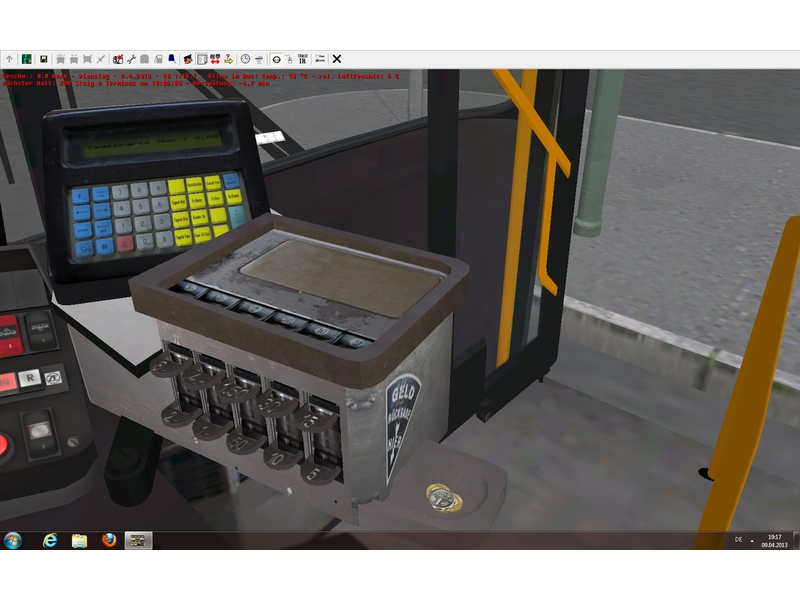Screen dimensions: 800x600
Task: Open the clock time settings icon
Action: 245,59
